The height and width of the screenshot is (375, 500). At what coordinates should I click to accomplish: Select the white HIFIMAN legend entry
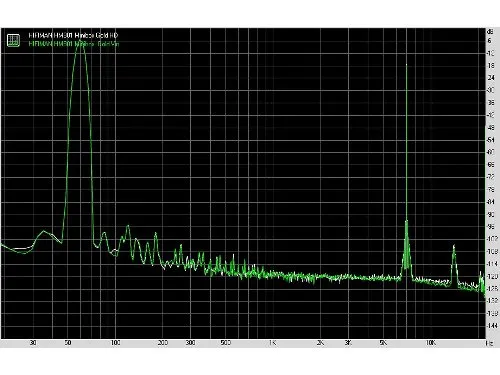click(x=73, y=35)
